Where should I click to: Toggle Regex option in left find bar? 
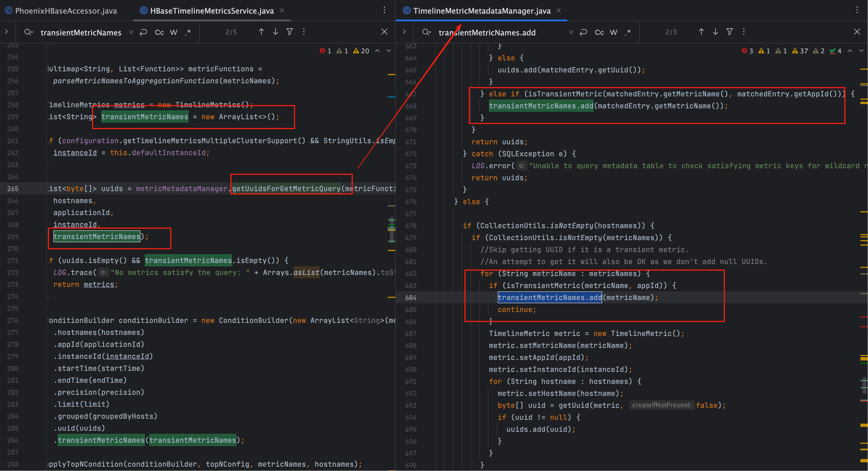(188, 32)
